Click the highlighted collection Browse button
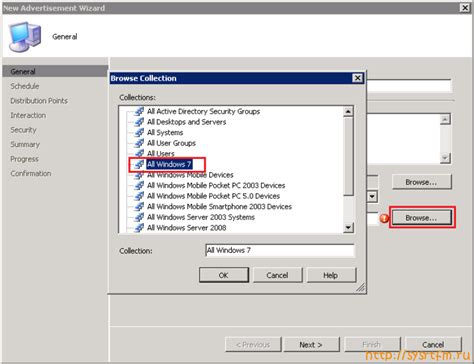This screenshot has height=364, width=474. point(422,218)
